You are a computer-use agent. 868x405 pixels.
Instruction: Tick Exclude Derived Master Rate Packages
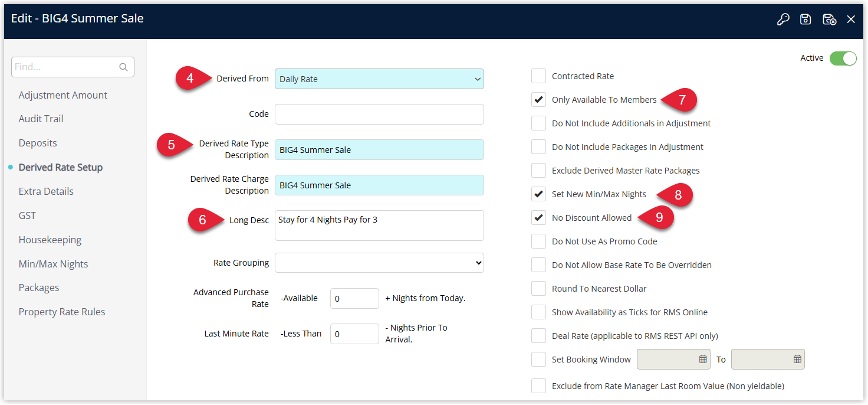[538, 171]
